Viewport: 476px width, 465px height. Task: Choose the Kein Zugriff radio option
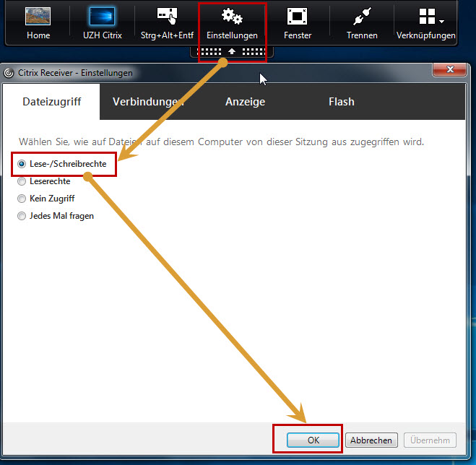(x=22, y=199)
